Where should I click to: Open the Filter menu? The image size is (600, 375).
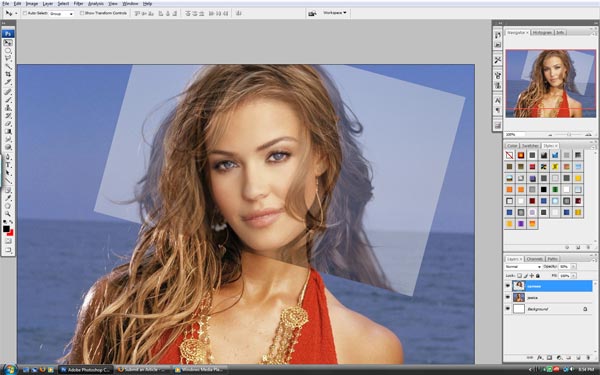(78, 4)
